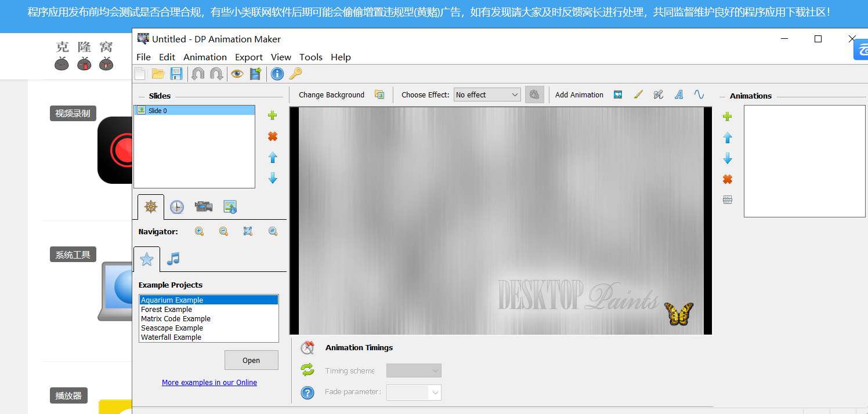Open the Tools menu
Screen dimensions: 868x414
click(x=311, y=57)
